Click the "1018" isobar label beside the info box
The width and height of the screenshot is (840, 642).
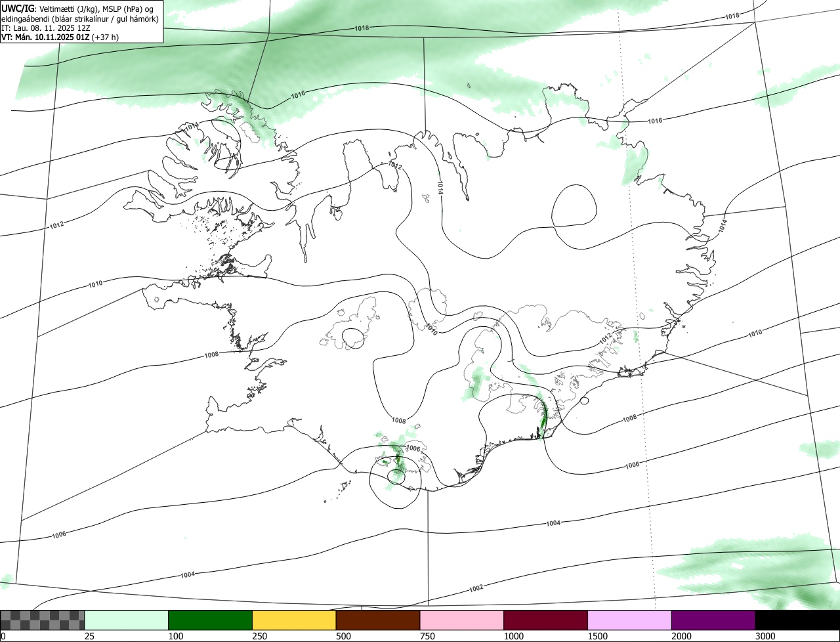(x=362, y=28)
